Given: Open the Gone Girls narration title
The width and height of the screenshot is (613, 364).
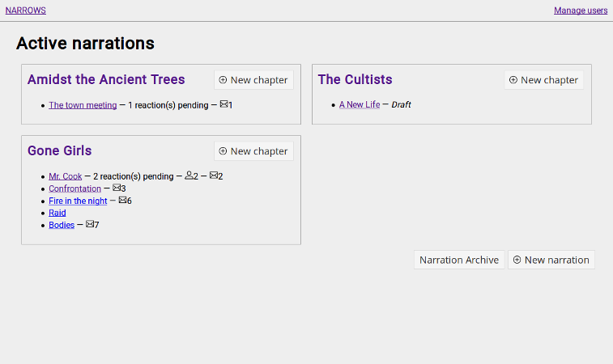Looking at the screenshot, I should (59, 150).
